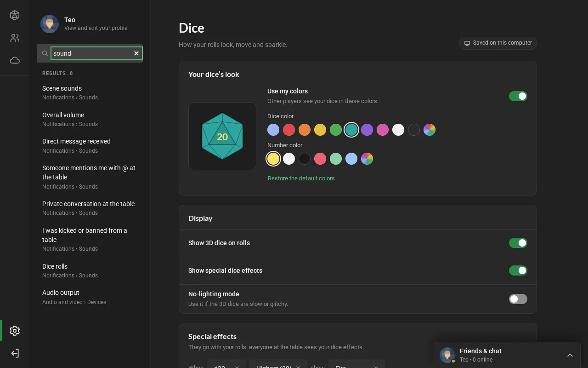The width and height of the screenshot is (588, 368).
Task: Pick the green dice color swatch
Action: (x=336, y=130)
